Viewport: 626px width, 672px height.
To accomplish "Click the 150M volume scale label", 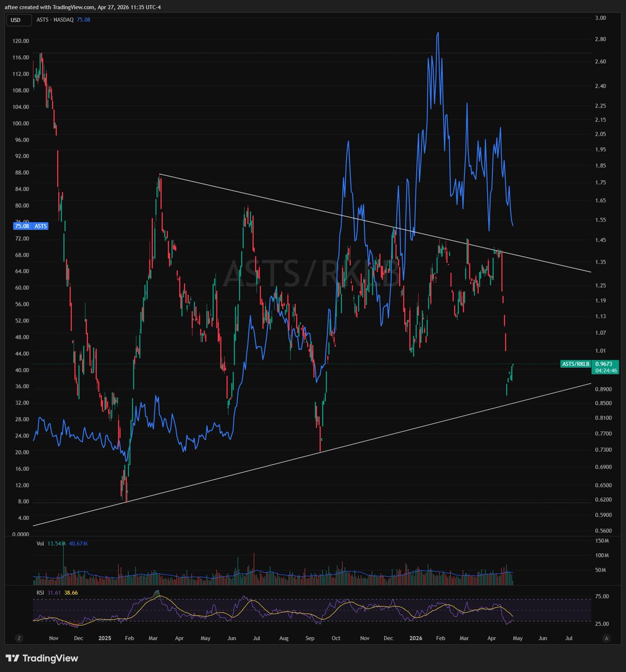I will tap(602, 541).
